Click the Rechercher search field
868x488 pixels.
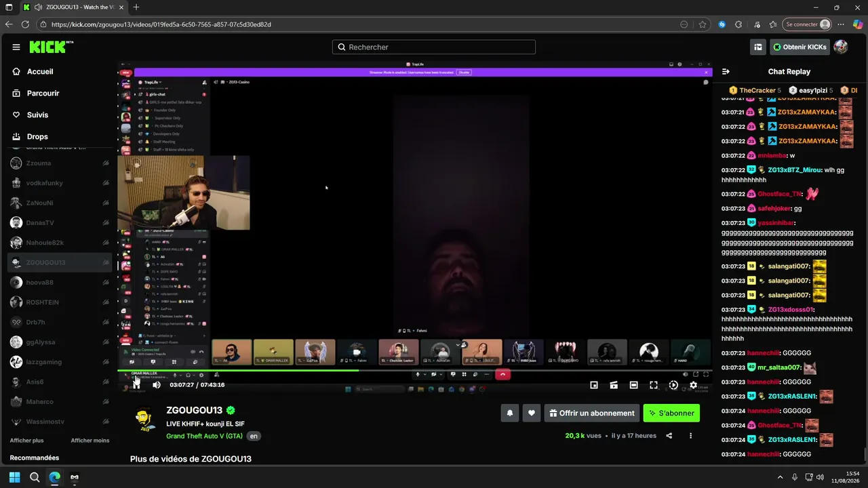tap(434, 47)
